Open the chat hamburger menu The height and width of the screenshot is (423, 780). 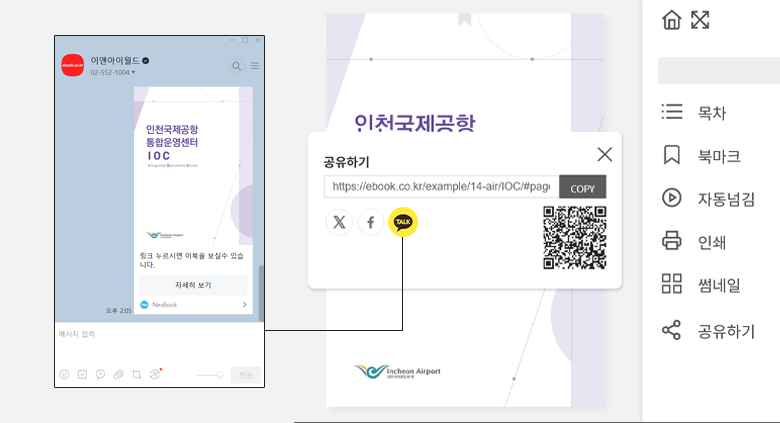[255, 66]
